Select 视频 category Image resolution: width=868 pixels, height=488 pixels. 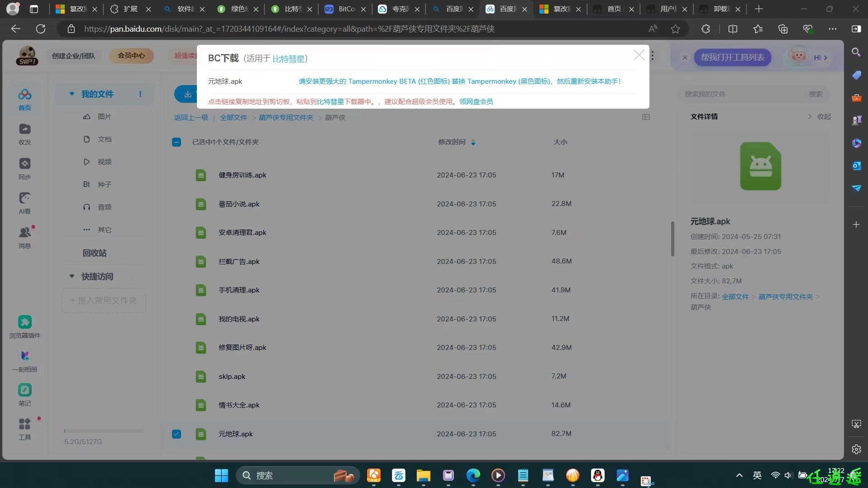(105, 162)
